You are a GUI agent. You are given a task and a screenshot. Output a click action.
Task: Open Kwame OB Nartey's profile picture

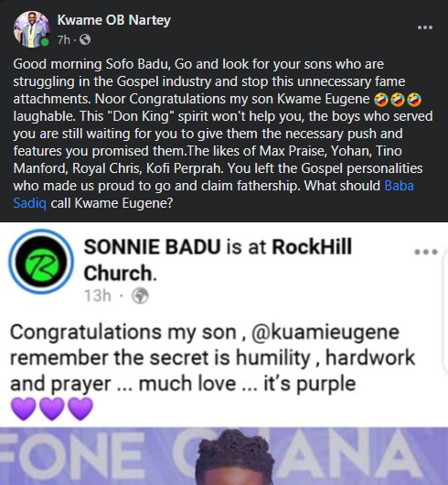[31, 29]
